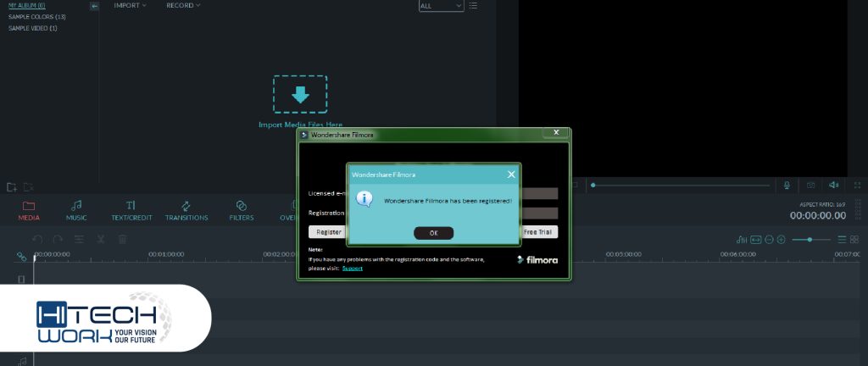Open the FILTERS tab
Image resolution: width=868 pixels, height=366 pixels.
tap(242, 211)
